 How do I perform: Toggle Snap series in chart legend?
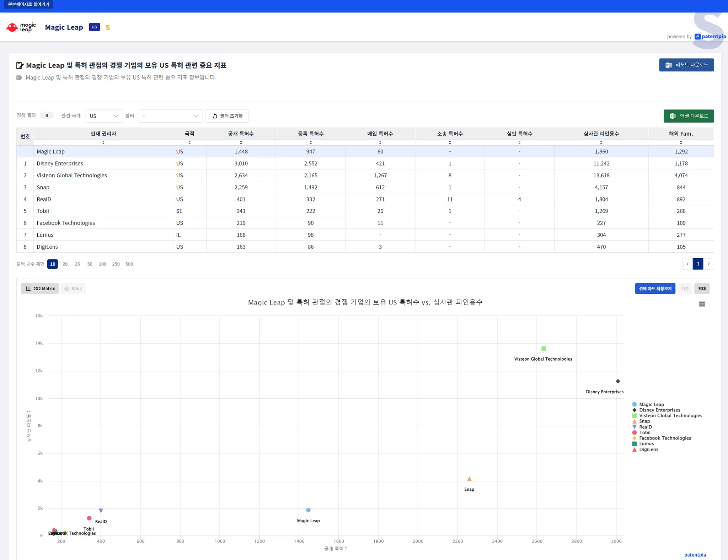coord(644,421)
